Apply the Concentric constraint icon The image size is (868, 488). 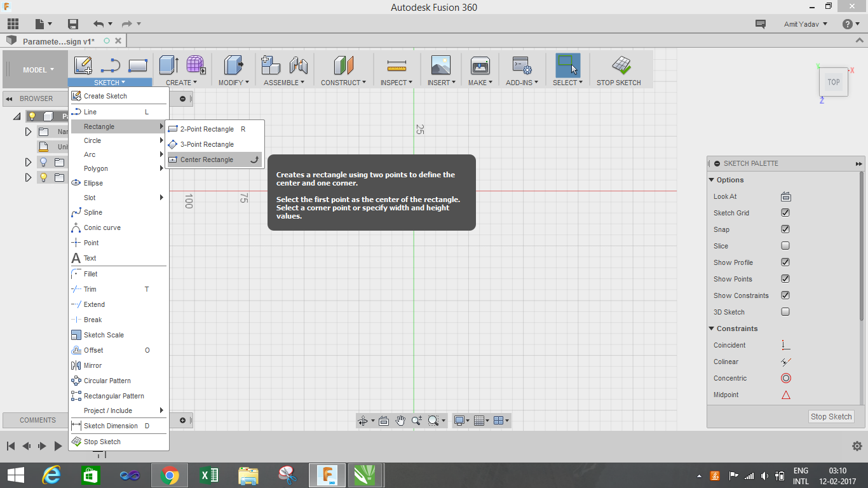coord(785,378)
